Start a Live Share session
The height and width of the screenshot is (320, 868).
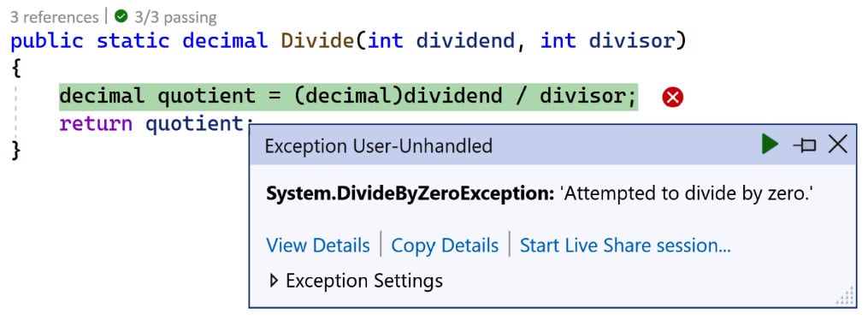(x=625, y=246)
